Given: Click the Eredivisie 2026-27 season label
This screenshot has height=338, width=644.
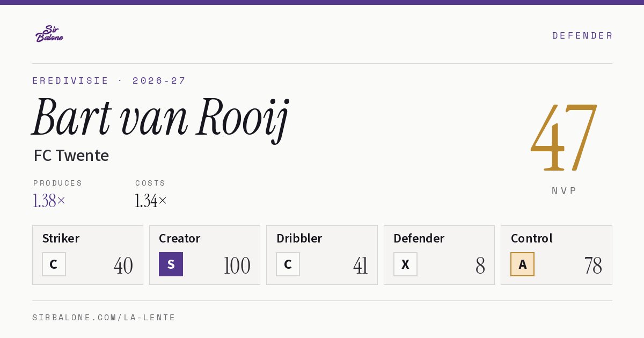Looking at the screenshot, I should [x=109, y=80].
